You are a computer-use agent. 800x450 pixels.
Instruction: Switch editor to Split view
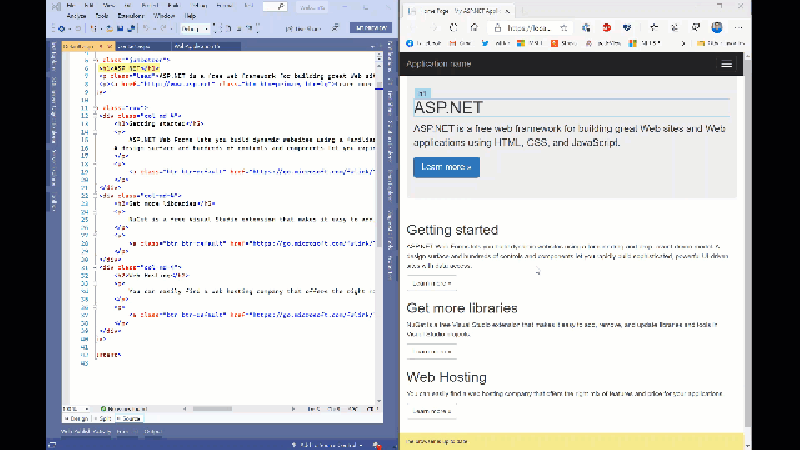coord(104,418)
